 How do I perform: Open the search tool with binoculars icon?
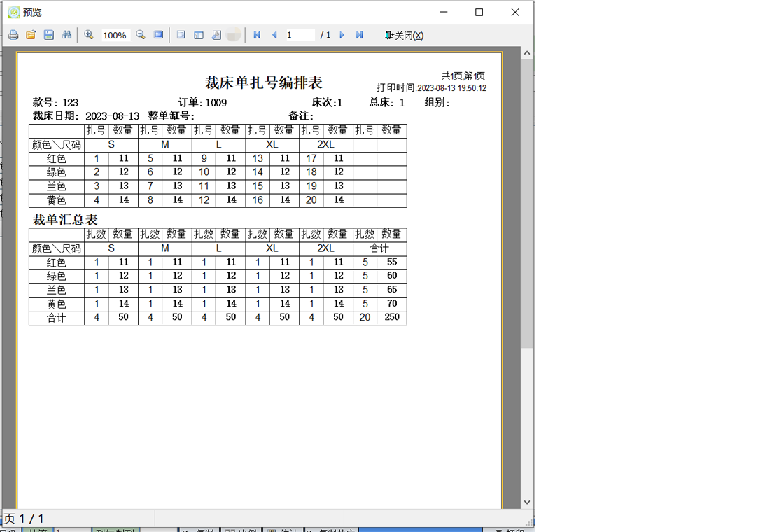tap(66, 34)
